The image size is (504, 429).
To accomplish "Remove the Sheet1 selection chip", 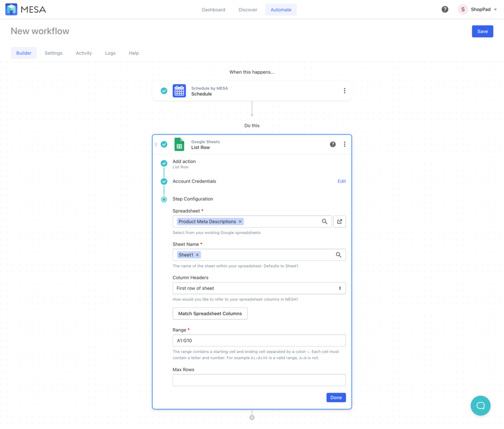I will coord(197,254).
